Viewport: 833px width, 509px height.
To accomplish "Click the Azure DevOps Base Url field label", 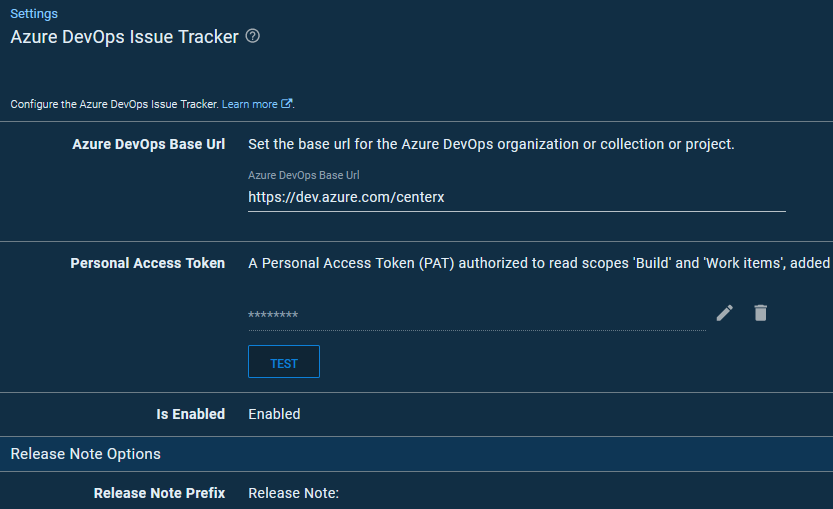I will click(x=303, y=175).
